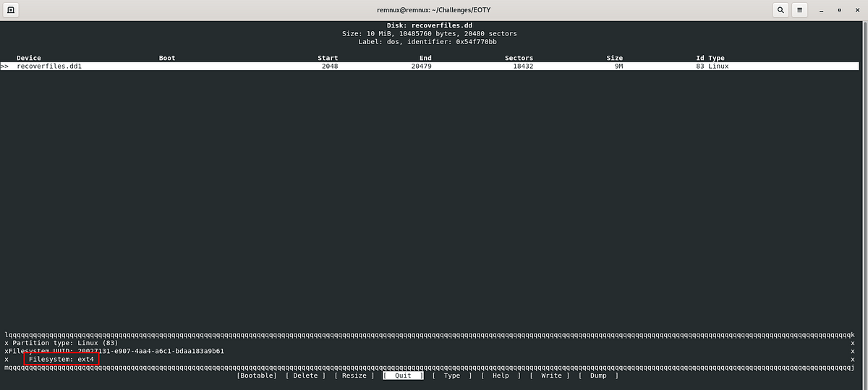Select the Dump menu option
This screenshot has width=868, height=390.
[x=598, y=376]
